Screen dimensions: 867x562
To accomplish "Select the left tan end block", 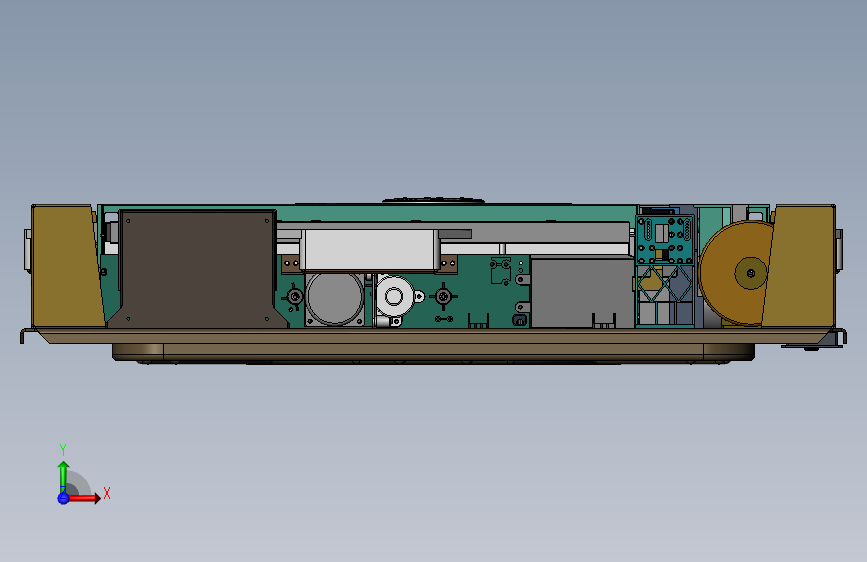I will (x=67, y=266).
